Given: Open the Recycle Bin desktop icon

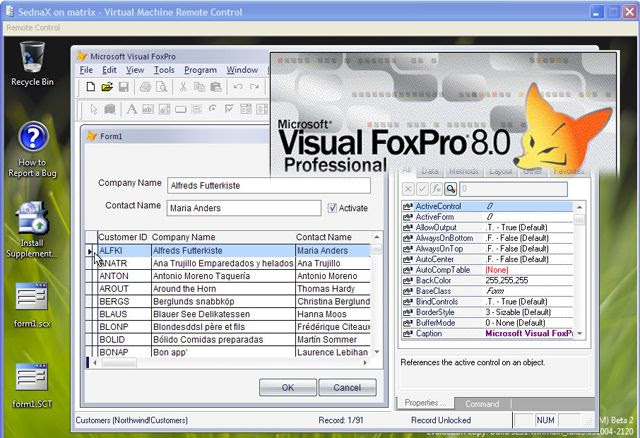Looking at the screenshot, I should point(32,63).
